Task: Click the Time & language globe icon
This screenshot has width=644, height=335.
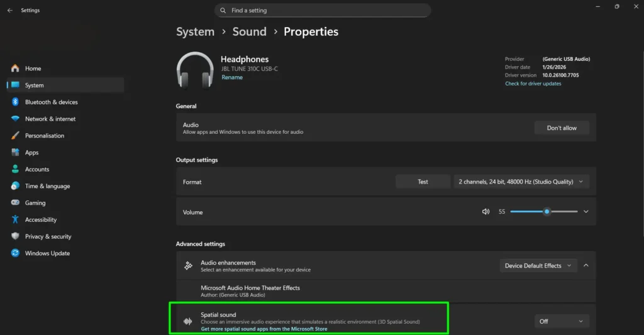Action: 15,186
